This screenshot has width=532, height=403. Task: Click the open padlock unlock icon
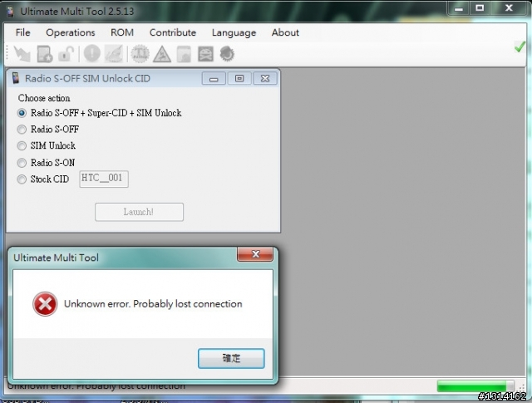pyautogui.click(x=66, y=54)
